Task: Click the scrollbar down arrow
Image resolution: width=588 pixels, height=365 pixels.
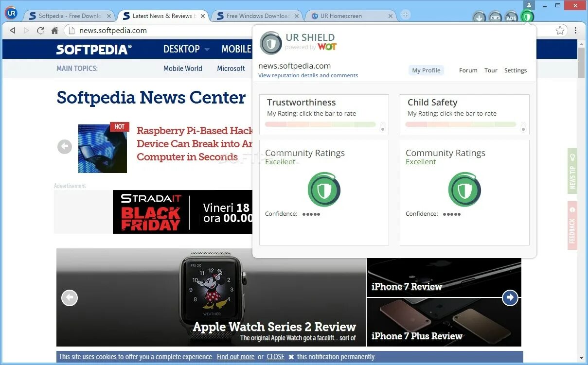Action: [x=581, y=358]
